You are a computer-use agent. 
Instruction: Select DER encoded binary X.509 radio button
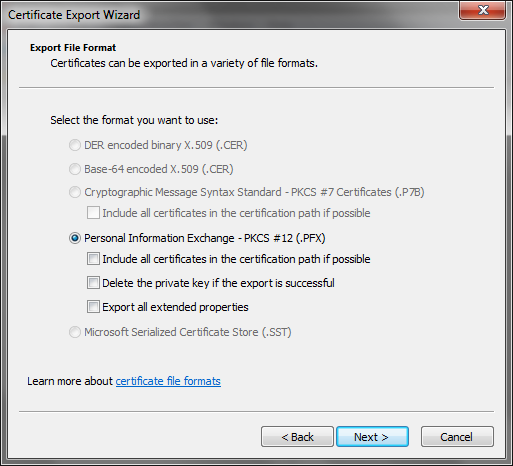[75, 145]
